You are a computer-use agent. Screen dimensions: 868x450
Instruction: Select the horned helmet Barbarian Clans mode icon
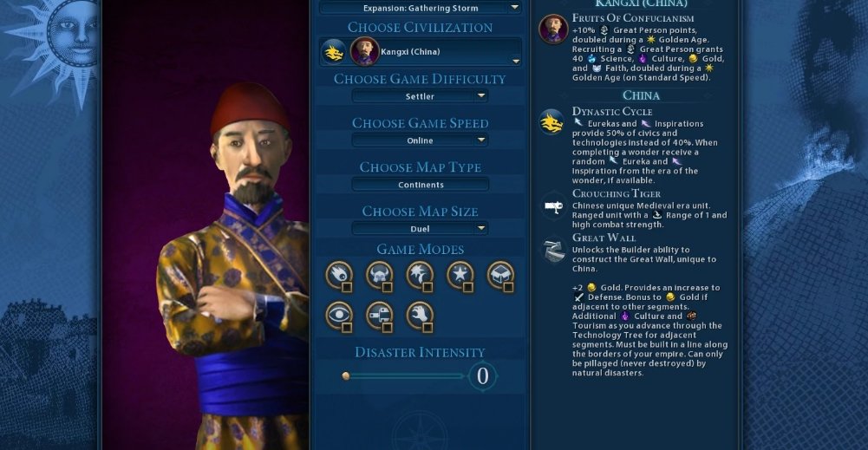point(380,275)
